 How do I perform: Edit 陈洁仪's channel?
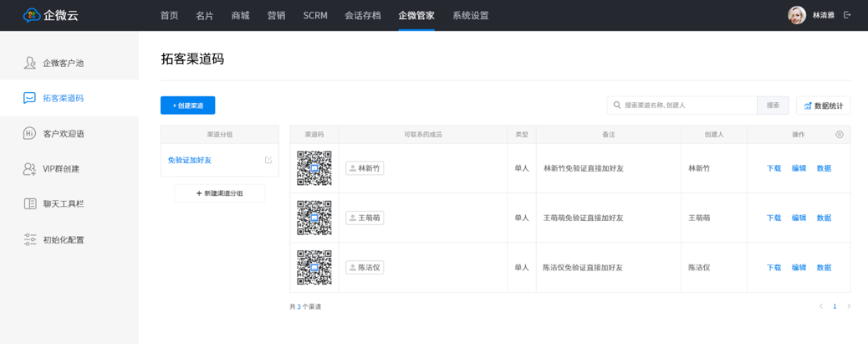(799, 268)
